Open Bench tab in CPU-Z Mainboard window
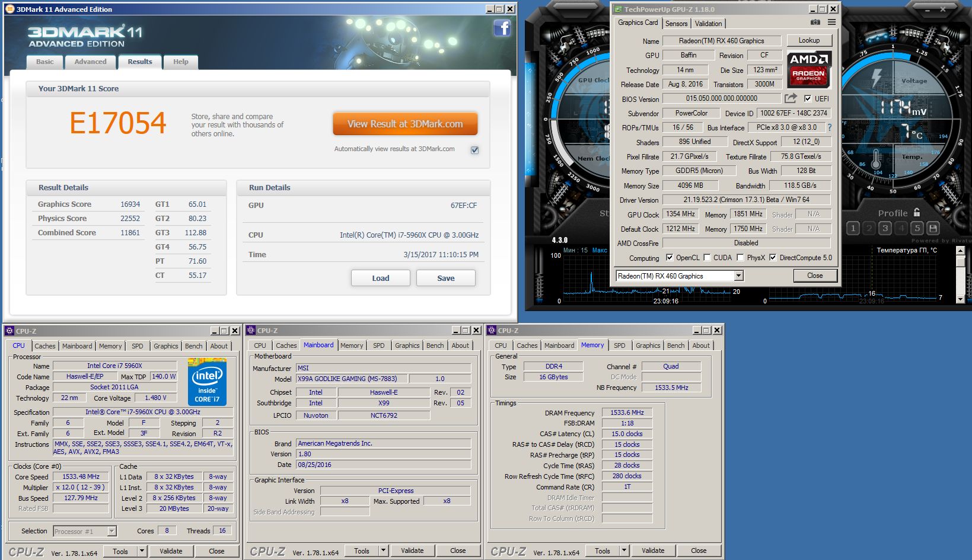 pos(435,345)
